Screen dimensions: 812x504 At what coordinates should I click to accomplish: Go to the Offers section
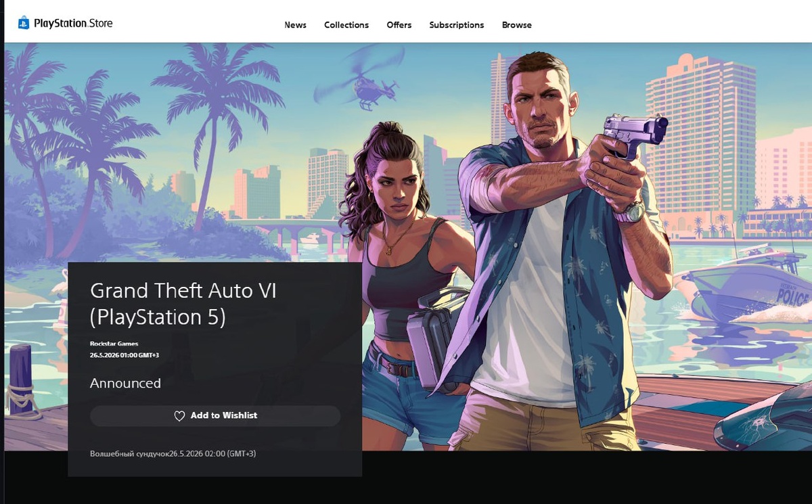(399, 25)
